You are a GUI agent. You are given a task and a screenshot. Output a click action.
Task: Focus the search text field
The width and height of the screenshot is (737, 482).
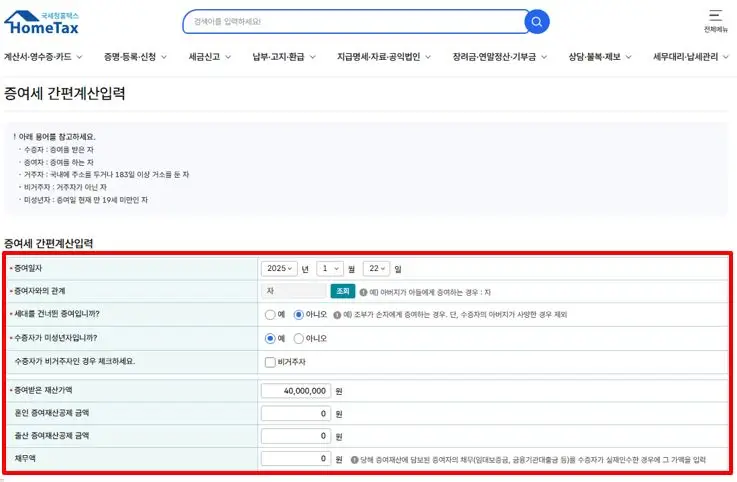(x=355, y=22)
